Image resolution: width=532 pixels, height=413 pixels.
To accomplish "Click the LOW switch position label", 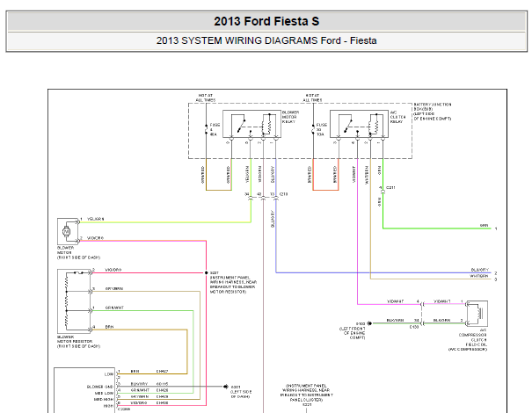I will click(109, 374).
